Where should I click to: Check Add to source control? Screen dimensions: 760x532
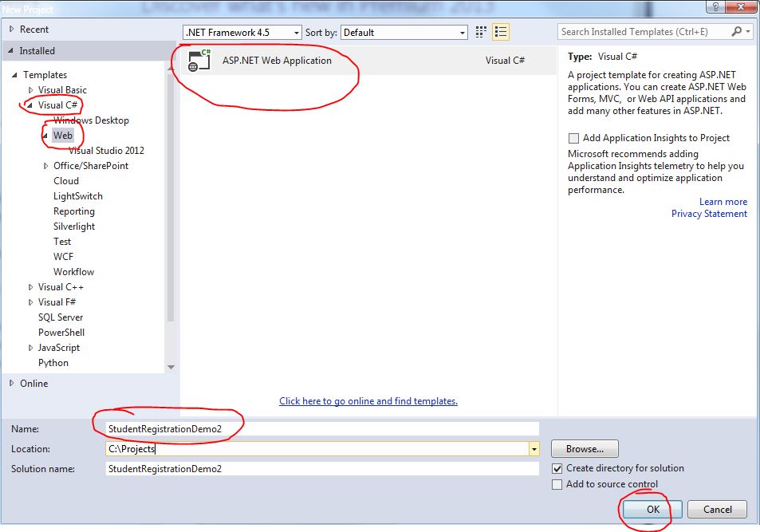tap(557, 484)
